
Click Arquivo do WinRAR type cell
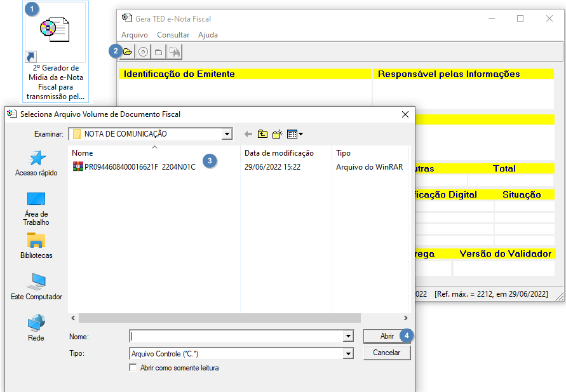[x=369, y=166]
